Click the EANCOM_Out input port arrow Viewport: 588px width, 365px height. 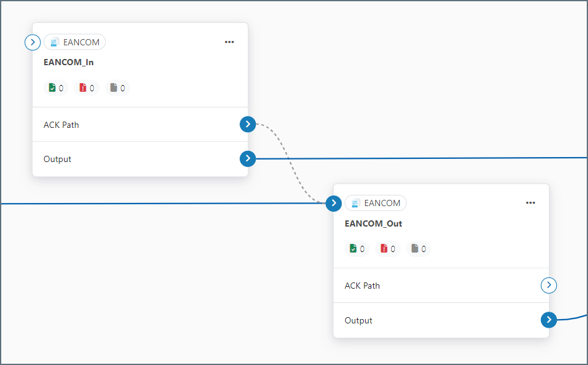click(x=333, y=203)
